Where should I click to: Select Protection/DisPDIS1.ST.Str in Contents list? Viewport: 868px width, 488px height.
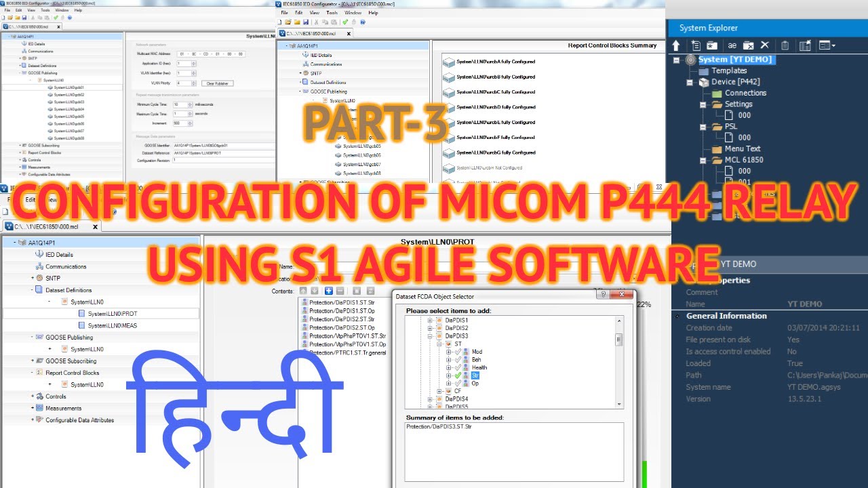click(342, 302)
